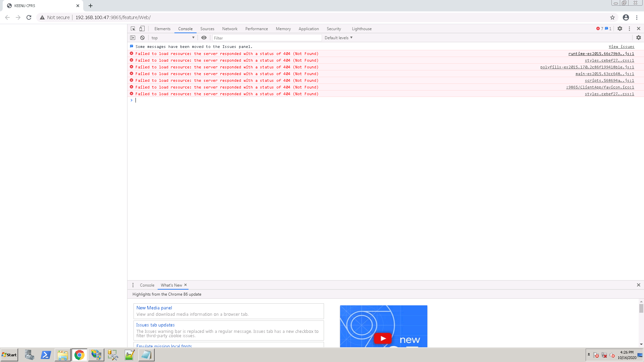The image size is (644, 362).
Task: Bookmark page with star icon
Action: [612, 17]
